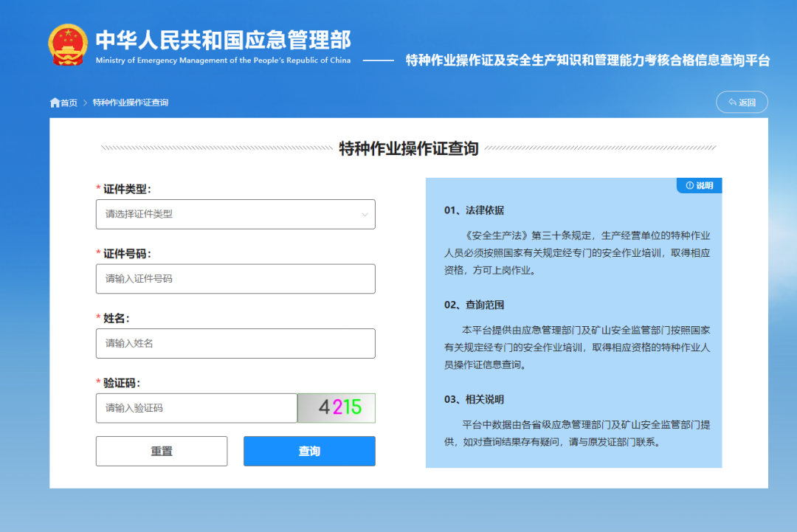Click the 说明 info tag
The height and width of the screenshot is (532, 797).
click(699, 185)
